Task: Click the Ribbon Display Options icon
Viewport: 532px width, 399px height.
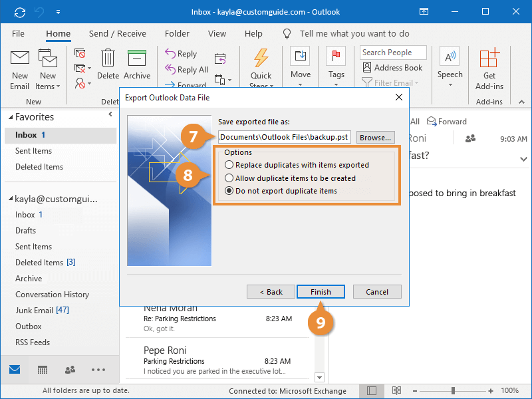Action: pos(424,12)
